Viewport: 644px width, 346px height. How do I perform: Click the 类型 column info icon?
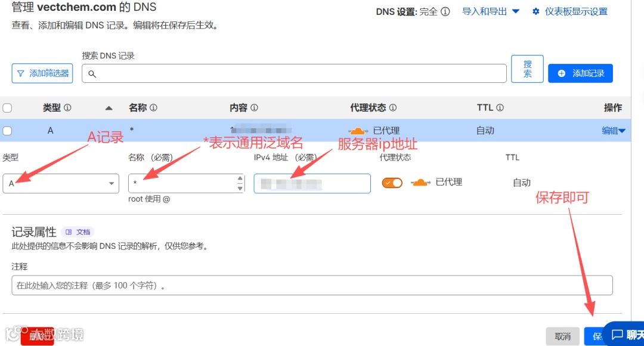pyautogui.click(x=68, y=107)
